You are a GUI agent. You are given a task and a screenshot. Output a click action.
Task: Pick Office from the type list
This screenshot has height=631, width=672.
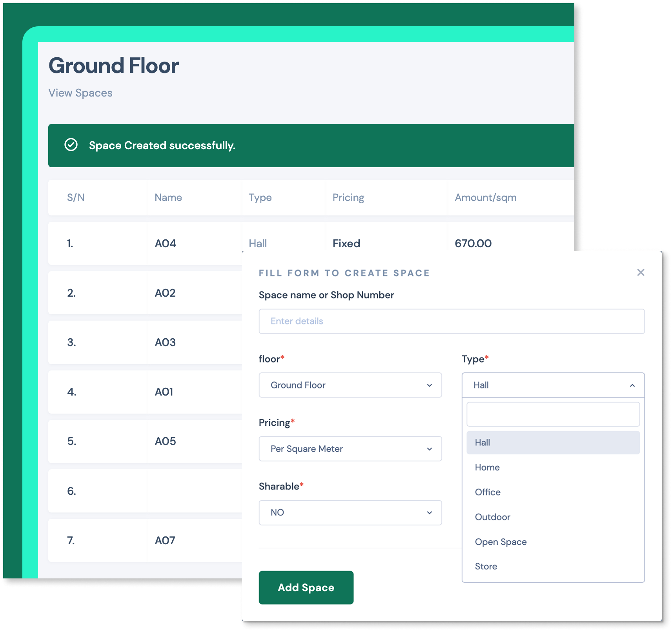coord(488,492)
